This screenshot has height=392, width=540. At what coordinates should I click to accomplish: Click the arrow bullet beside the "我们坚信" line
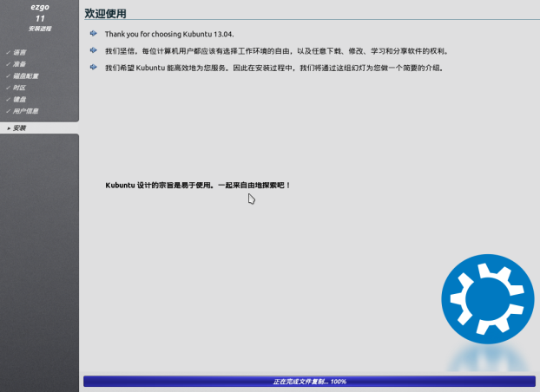(x=94, y=50)
